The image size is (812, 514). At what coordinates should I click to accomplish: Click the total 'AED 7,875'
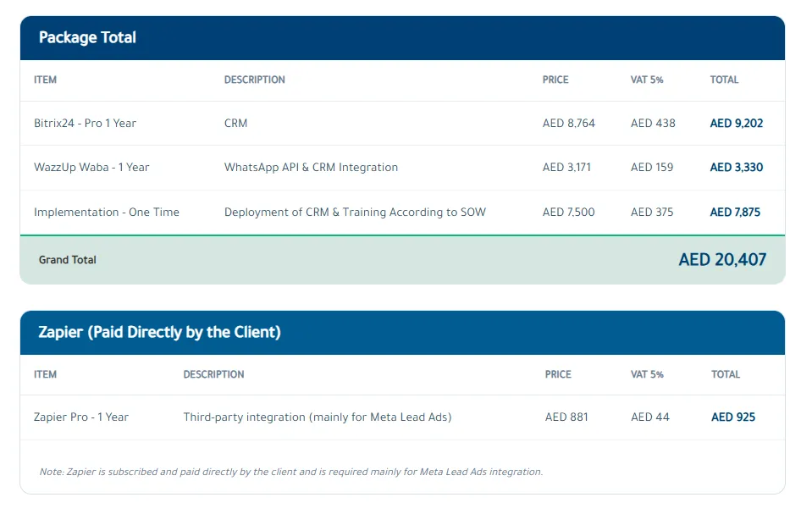click(x=735, y=212)
